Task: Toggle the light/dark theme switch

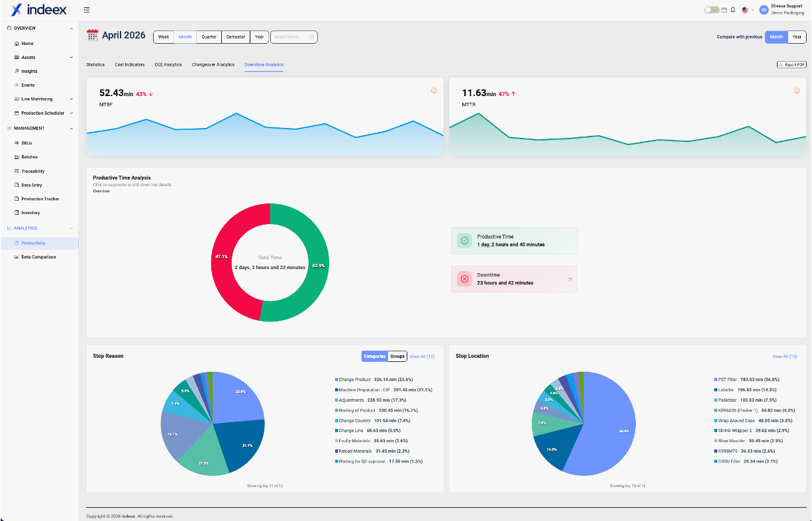Action: click(x=711, y=10)
